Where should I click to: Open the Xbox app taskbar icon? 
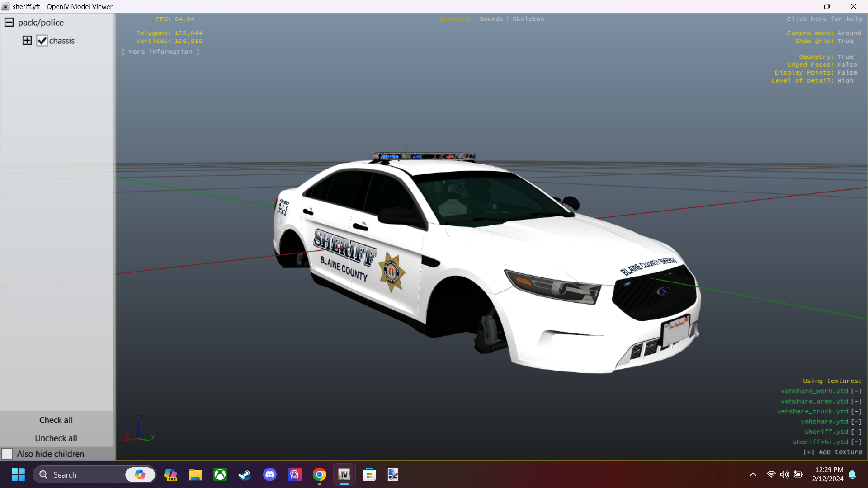coord(220,475)
